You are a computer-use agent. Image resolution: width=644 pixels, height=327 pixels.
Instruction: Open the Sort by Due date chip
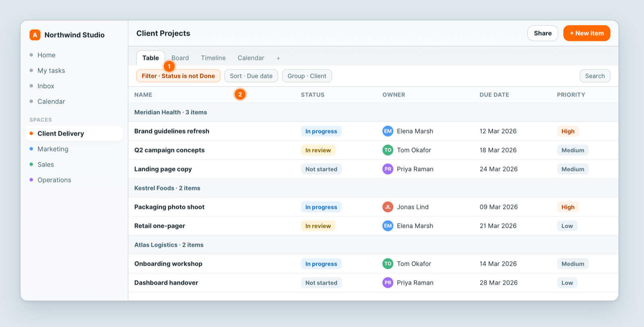pos(251,76)
